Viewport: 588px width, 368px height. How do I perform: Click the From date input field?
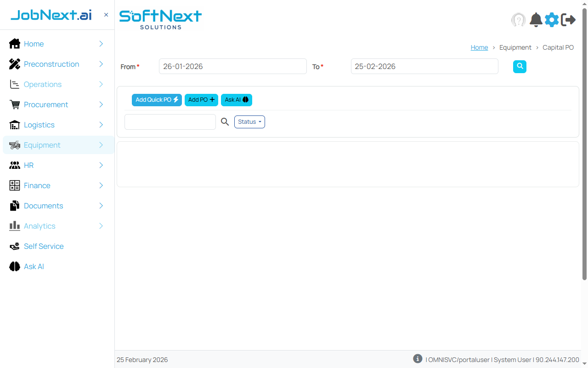tap(232, 66)
